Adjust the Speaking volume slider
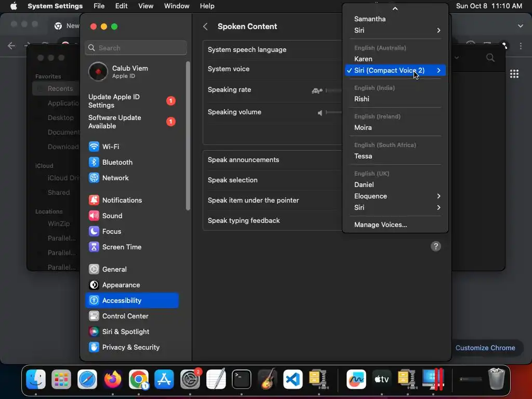 click(x=334, y=112)
